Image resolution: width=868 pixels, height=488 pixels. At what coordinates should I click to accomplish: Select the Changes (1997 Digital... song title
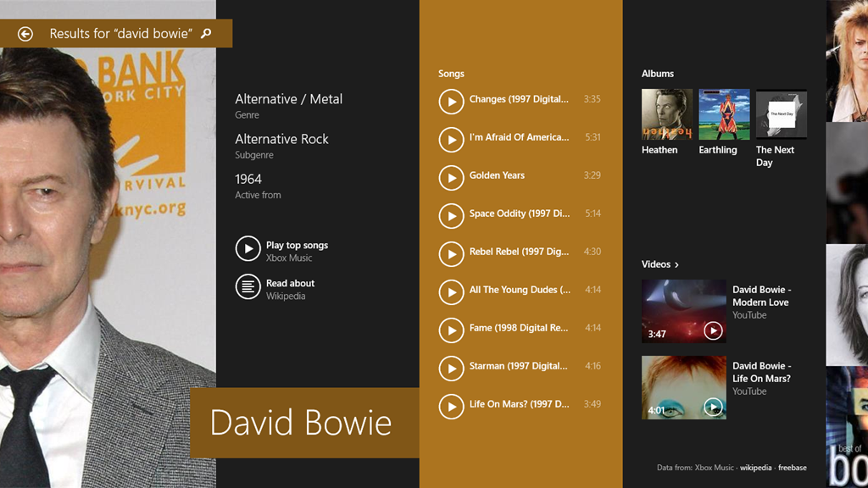(x=519, y=100)
